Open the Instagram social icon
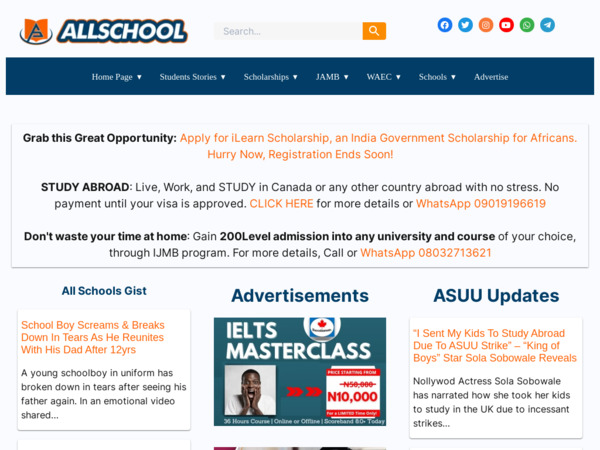Image resolution: width=600 pixels, height=450 pixels. [486, 25]
